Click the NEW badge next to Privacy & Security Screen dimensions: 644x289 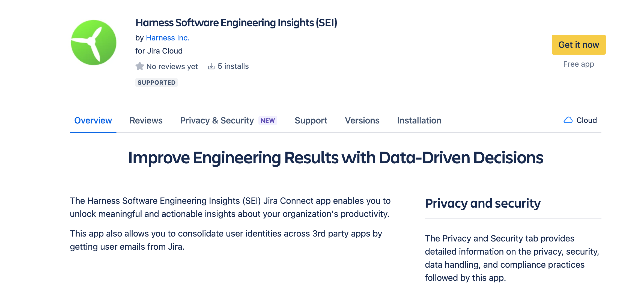click(268, 120)
